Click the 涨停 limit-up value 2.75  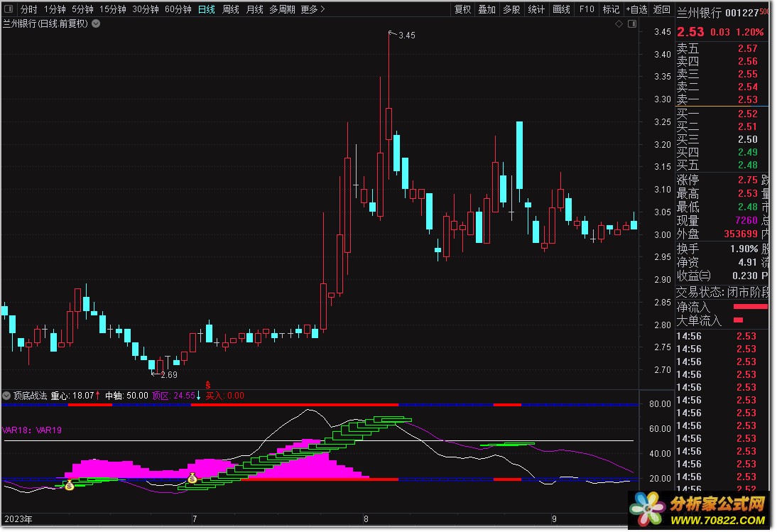coord(747,180)
